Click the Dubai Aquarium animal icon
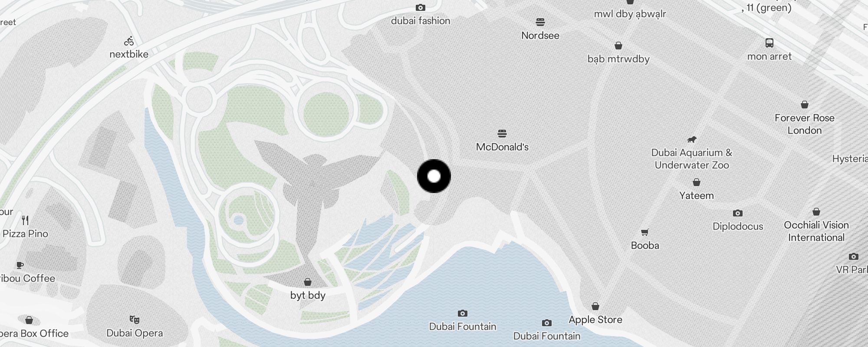Image resolution: width=868 pixels, height=347 pixels. pos(692,139)
